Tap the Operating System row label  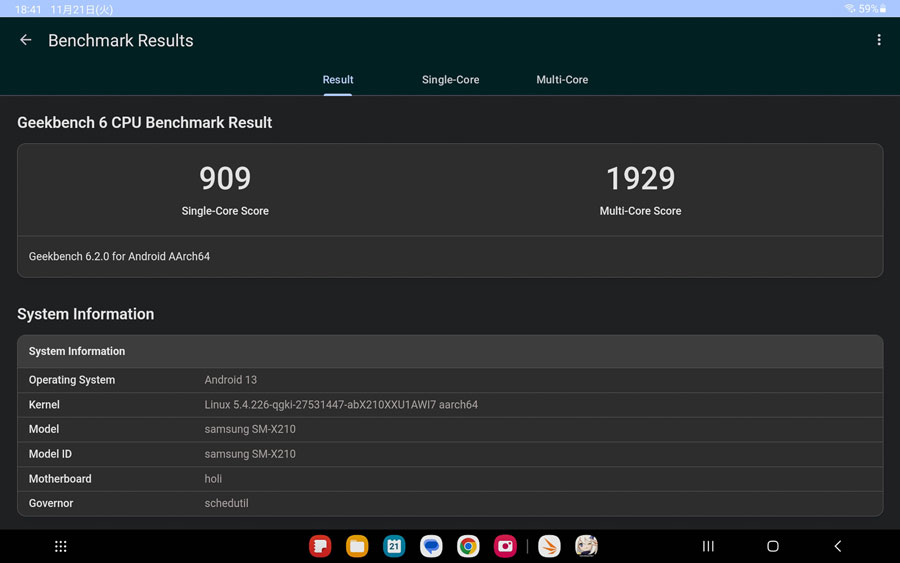tap(72, 380)
